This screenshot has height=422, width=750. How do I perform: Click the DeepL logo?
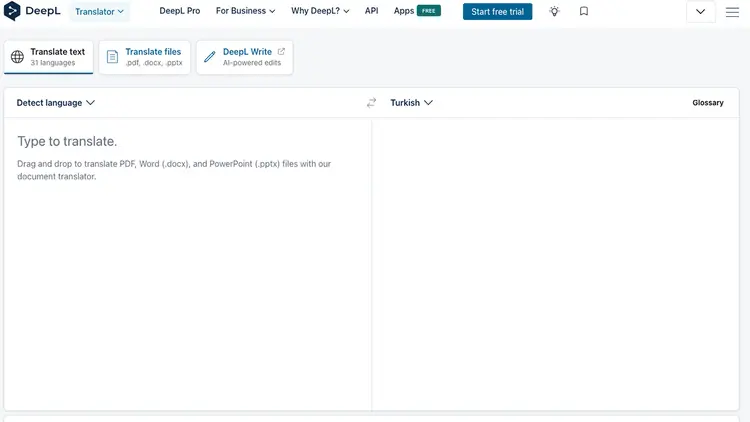click(x=32, y=11)
